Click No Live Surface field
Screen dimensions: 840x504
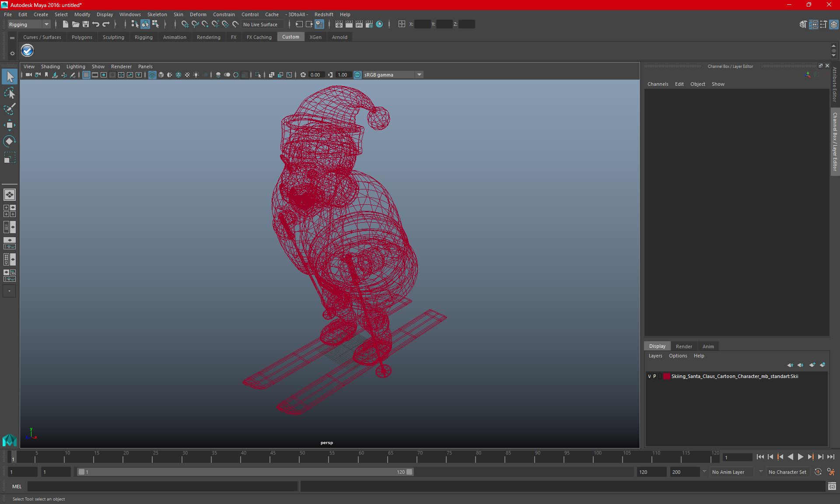(262, 24)
